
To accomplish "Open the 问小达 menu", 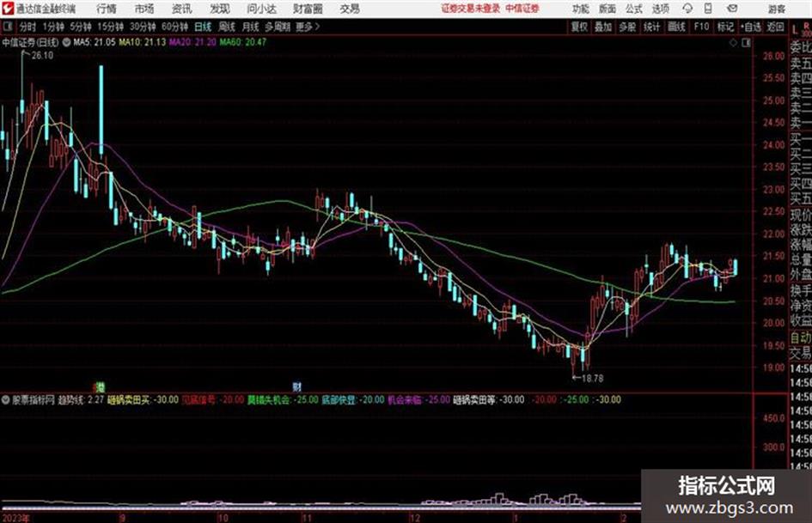I will click(261, 9).
